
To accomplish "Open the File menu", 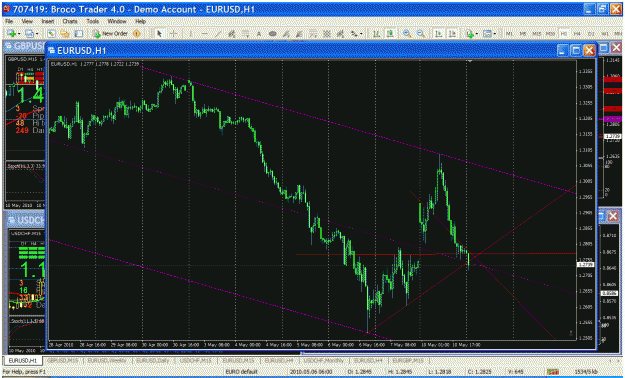I will coord(9,21).
